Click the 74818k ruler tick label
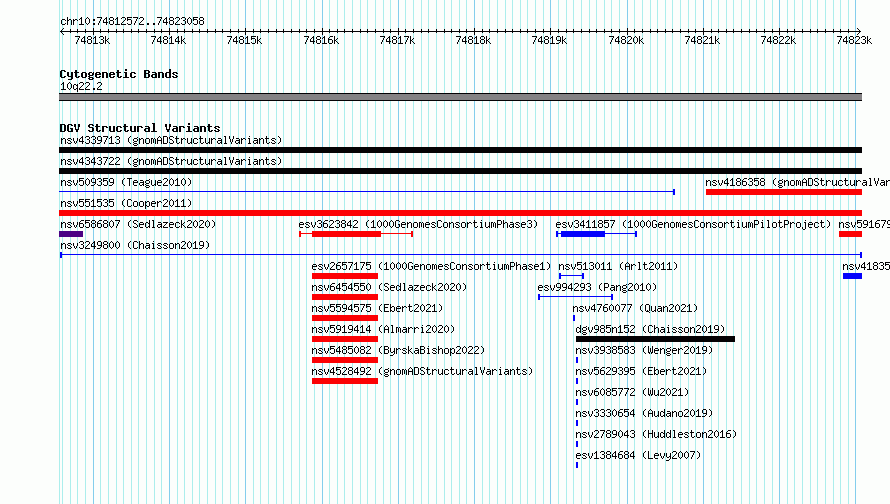Image resolution: width=890 pixels, height=504 pixels. (473, 40)
